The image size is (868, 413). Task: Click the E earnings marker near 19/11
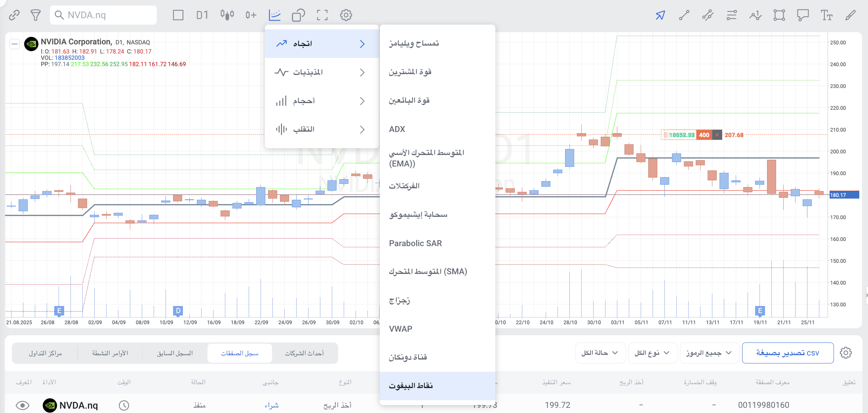coord(759,311)
